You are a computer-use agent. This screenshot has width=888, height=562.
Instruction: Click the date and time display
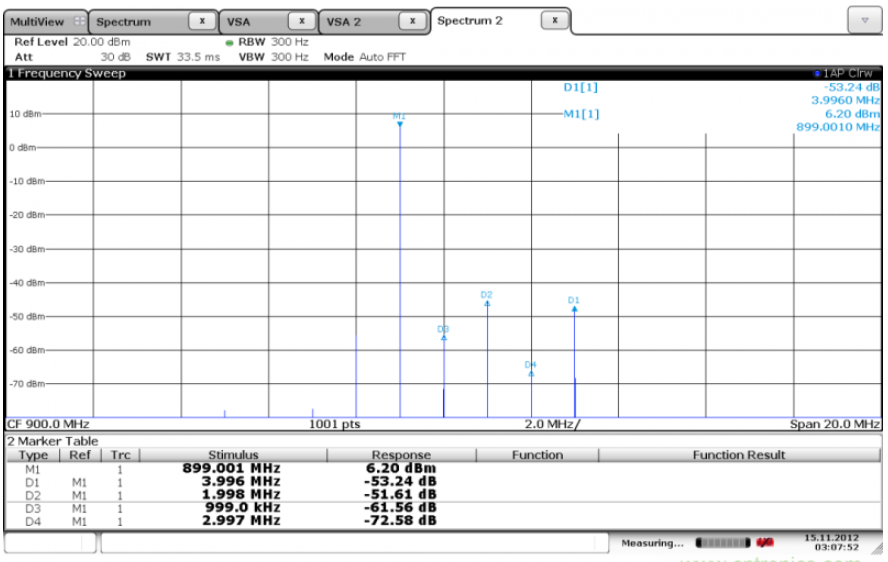click(831, 542)
